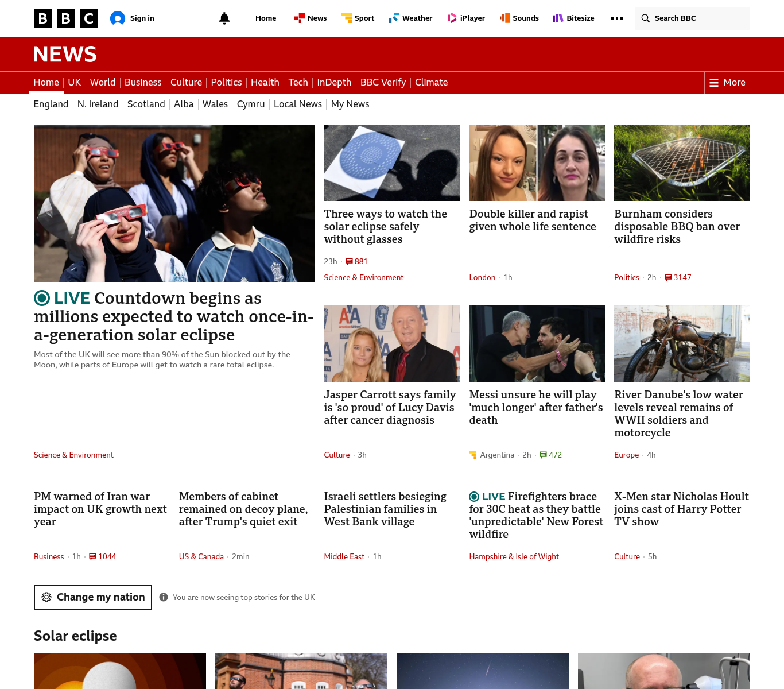Click the yellow Sport icon
784x689 pixels.
coord(347,18)
